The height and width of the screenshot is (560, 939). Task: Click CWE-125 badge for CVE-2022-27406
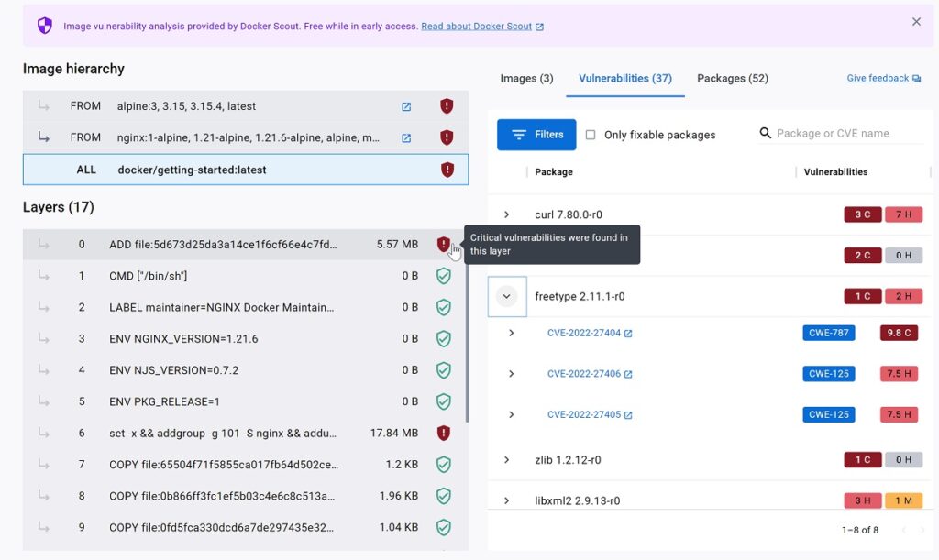[829, 374]
